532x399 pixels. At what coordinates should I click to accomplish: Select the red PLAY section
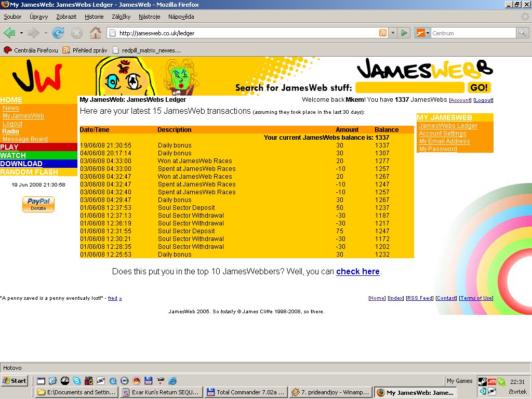coord(38,147)
